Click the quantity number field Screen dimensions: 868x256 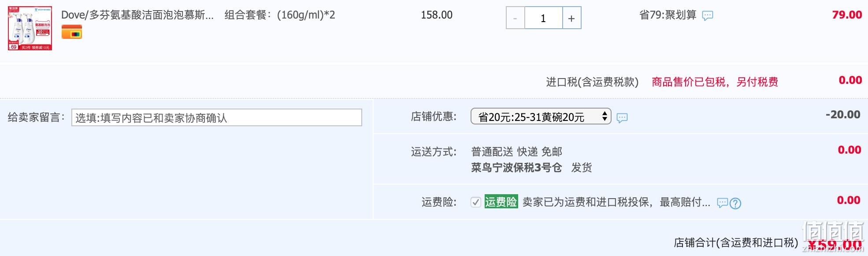[543, 18]
